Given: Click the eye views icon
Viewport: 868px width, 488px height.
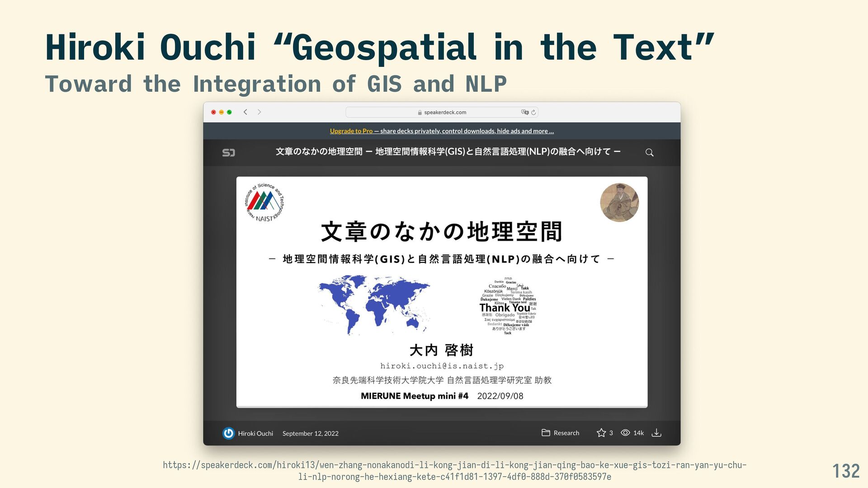Looking at the screenshot, I should 625,433.
